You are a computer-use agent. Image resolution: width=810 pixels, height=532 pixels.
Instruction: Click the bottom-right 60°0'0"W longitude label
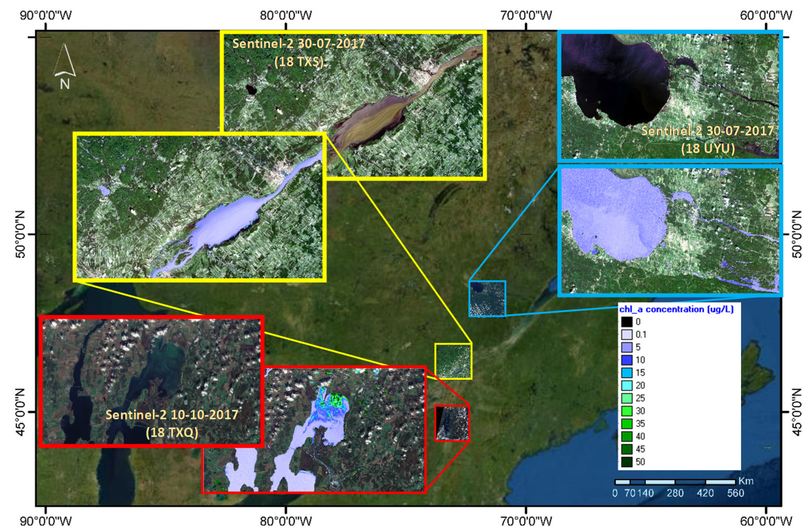coord(766,522)
